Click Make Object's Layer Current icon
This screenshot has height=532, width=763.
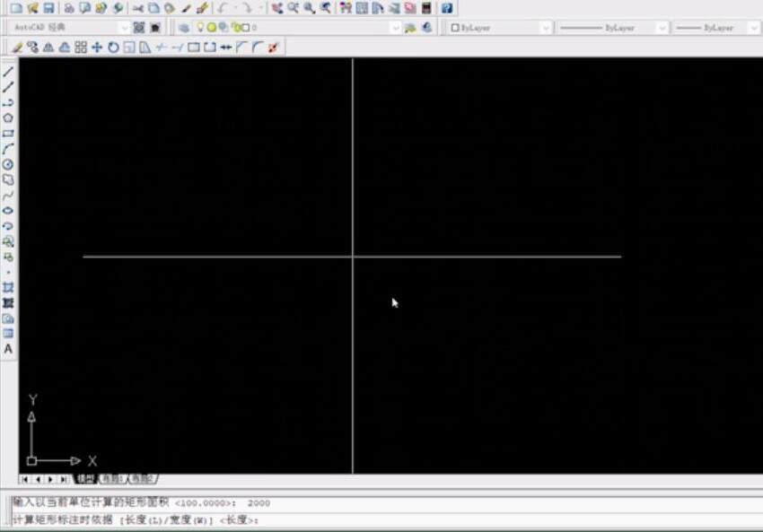pyautogui.click(x=410, y=28)
